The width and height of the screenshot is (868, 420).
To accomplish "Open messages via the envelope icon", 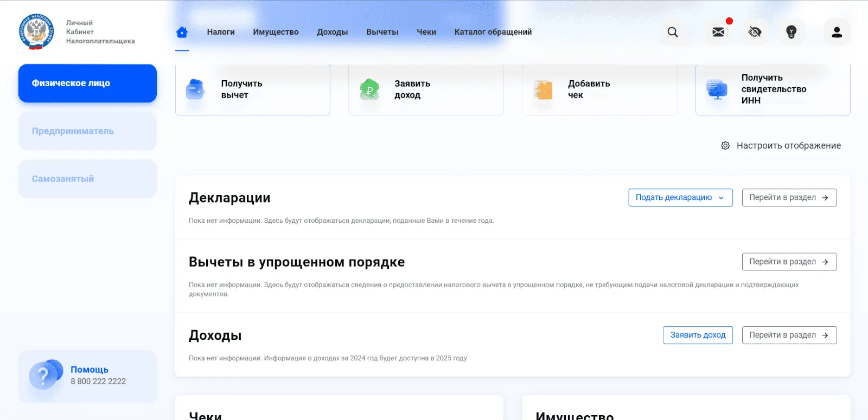I will point(718,32).
